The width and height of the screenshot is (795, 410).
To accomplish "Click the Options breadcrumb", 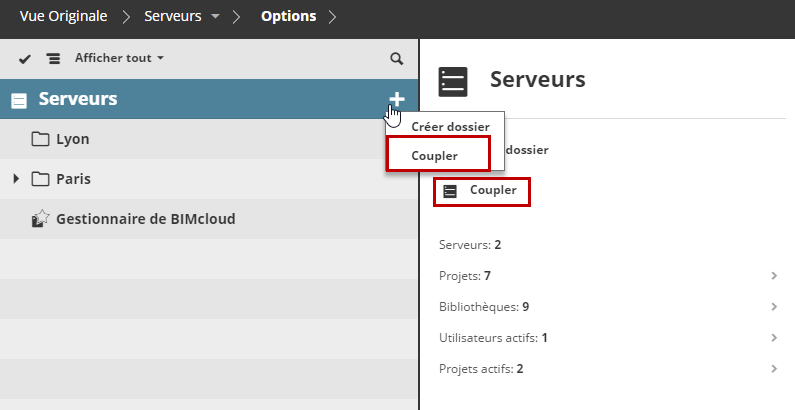I will (x=288, y=17).
